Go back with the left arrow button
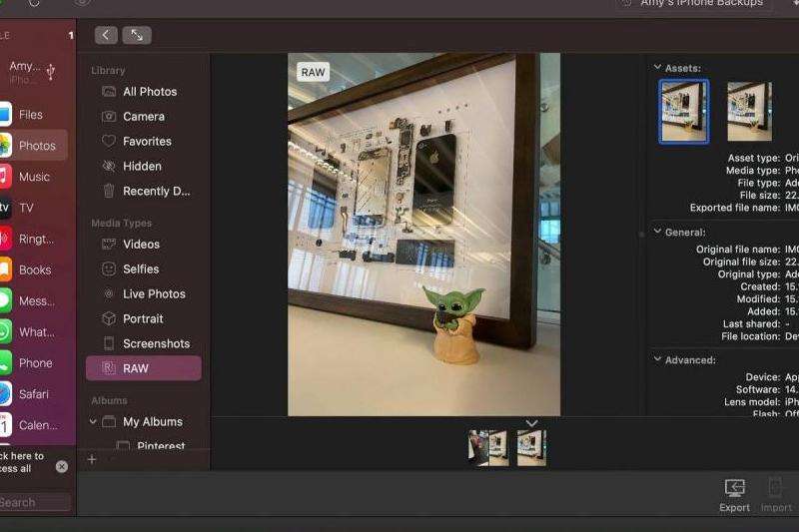 tap(106, 35)
